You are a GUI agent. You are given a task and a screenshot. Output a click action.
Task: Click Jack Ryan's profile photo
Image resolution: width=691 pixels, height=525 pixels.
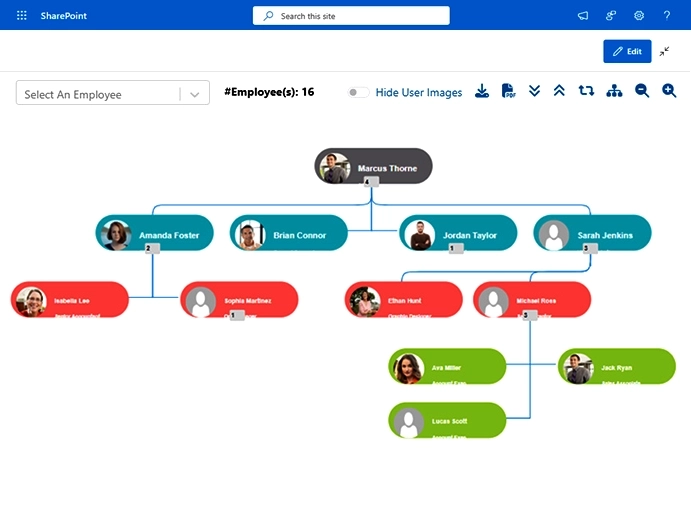click(578, 369)
